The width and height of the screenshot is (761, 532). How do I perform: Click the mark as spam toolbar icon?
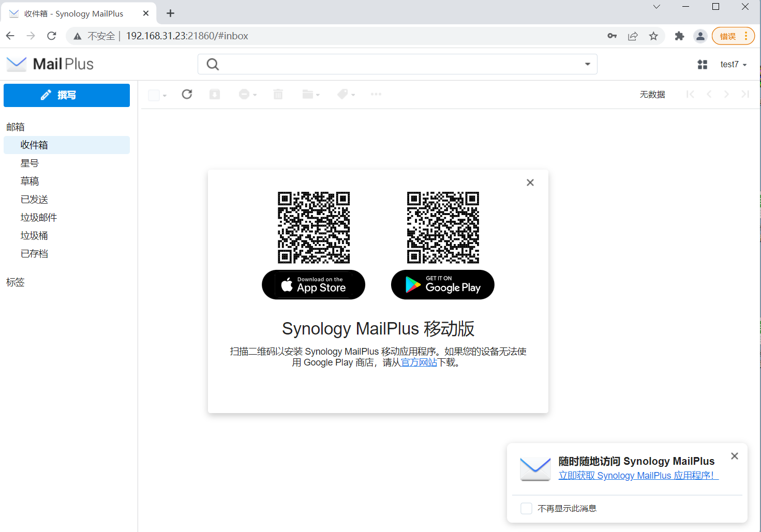pos(244,94)
